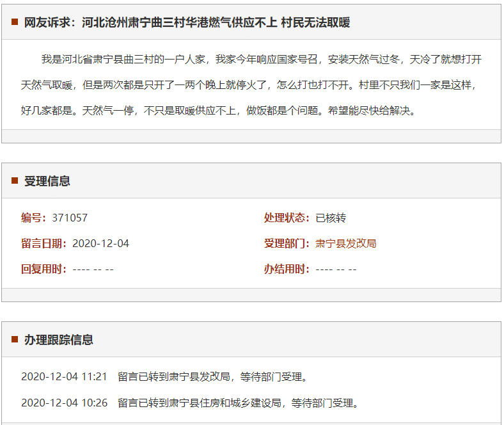Image resolution: width=504 pixels, height=425 pixels.
Task: Click the 留言日期 field label
Action: pyautogui.click(x=43, y=243)
